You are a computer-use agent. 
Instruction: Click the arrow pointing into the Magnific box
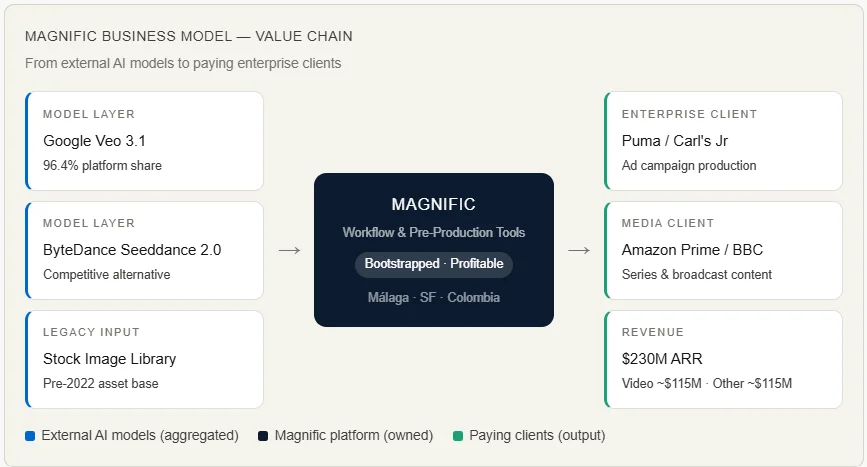(289, 250)
